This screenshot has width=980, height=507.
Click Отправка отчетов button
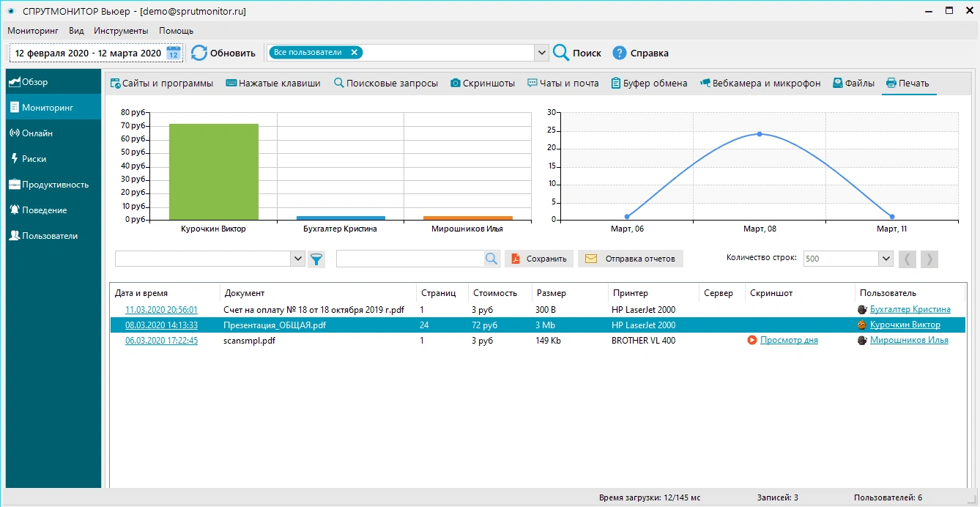[631, 259]
